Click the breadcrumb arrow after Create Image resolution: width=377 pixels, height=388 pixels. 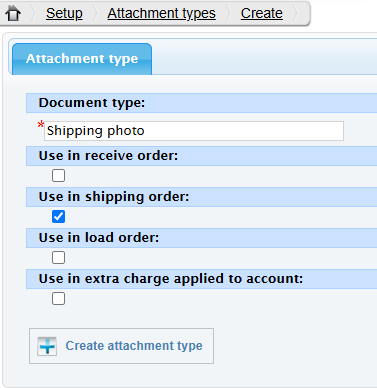[x=296, y=14]
